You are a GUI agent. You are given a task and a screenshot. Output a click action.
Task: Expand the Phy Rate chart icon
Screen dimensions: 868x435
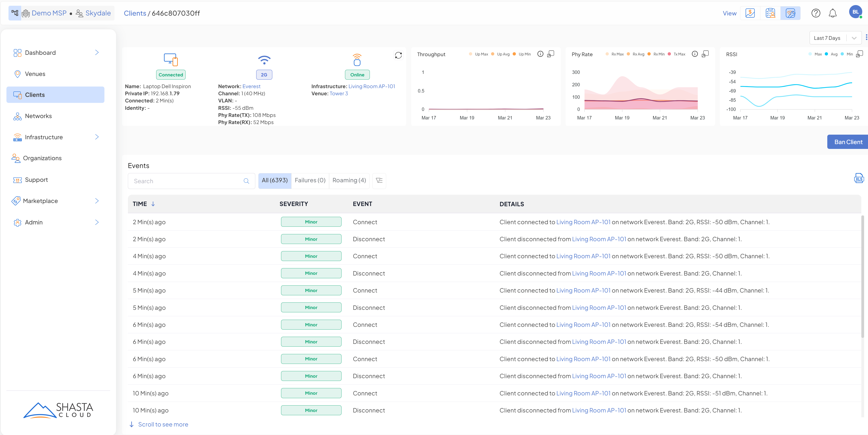pyautogui.click(x=705, y=54)
